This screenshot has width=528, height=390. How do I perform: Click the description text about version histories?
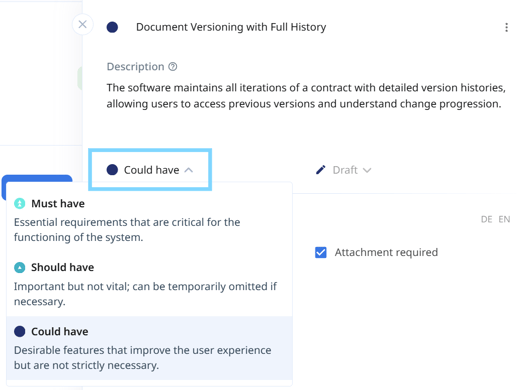point(306,96)
